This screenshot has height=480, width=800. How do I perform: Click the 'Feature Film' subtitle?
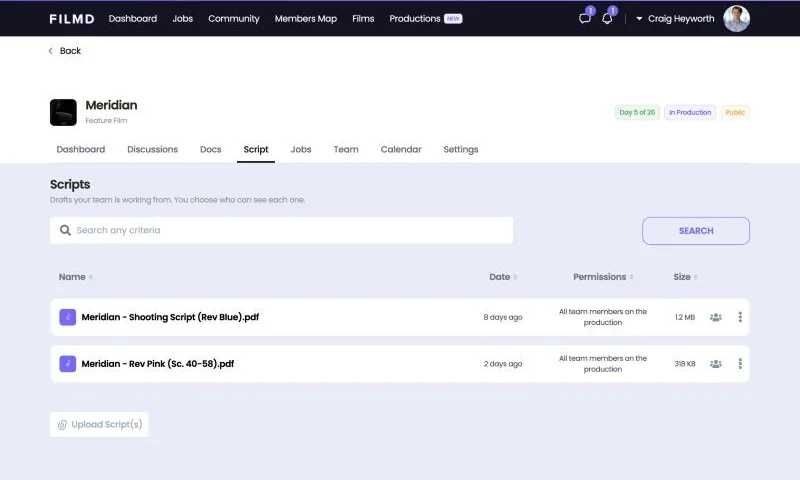(x=106, y=121)
